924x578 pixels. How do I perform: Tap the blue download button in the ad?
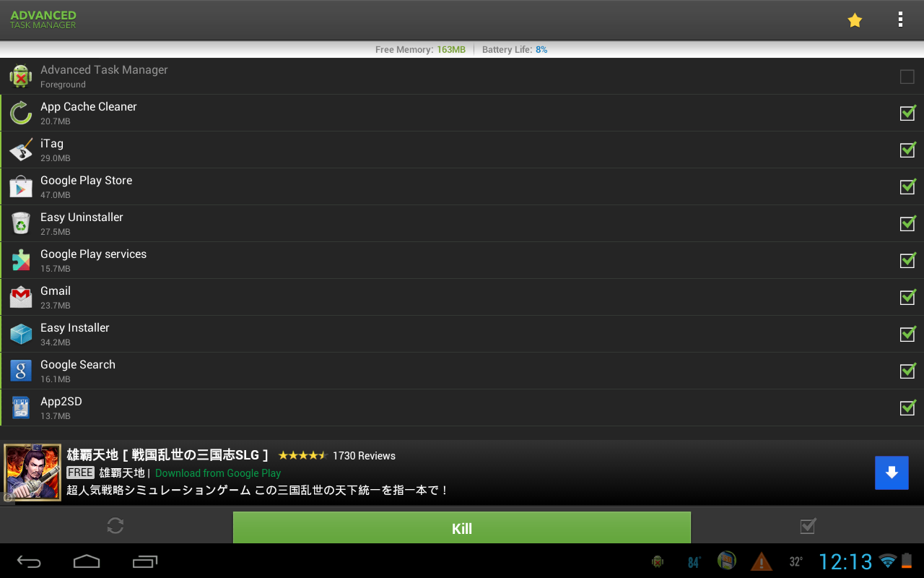[892, 472]
